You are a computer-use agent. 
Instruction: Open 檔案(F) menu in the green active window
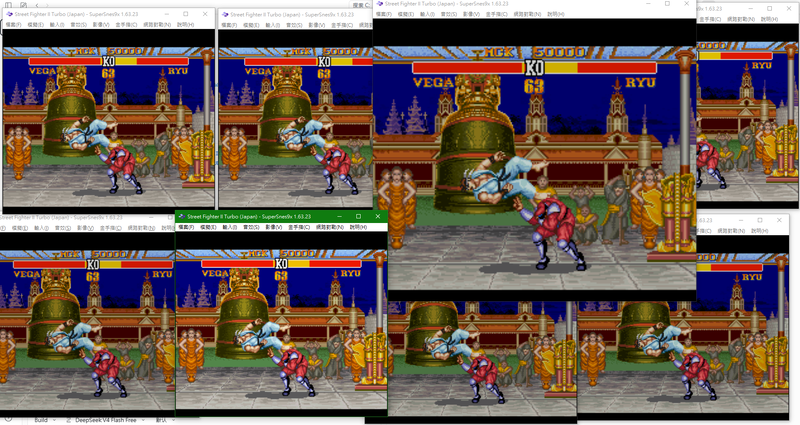[x=186, y=227]
